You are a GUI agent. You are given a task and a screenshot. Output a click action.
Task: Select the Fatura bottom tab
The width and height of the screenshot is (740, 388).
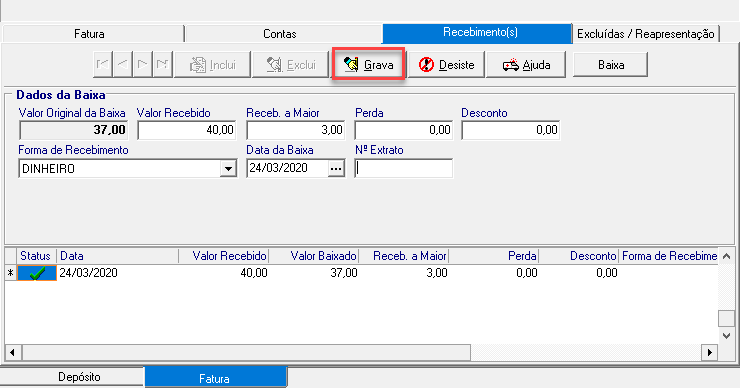click(x=216, y=378)
